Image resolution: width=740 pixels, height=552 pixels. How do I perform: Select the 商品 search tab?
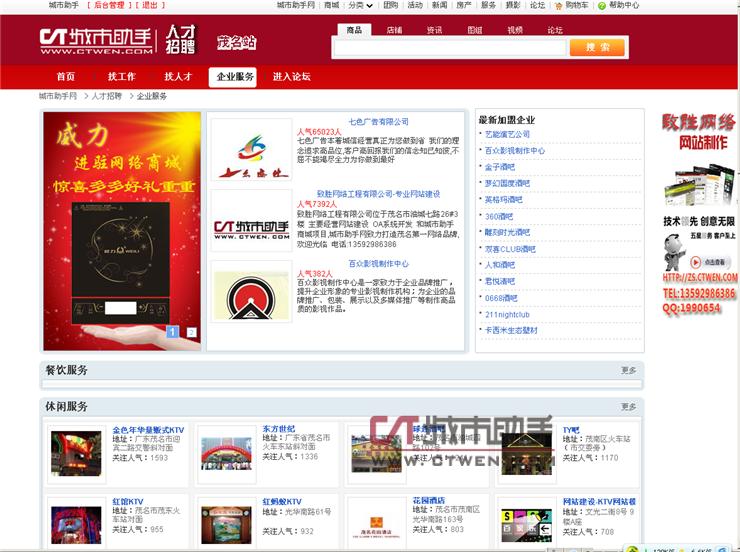click(354, 30)
